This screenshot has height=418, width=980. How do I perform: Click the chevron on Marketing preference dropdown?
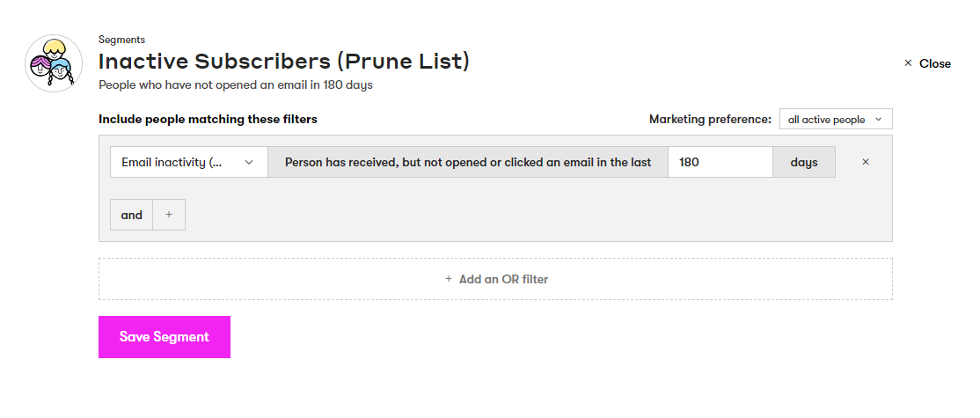click(x=878, y=120)
